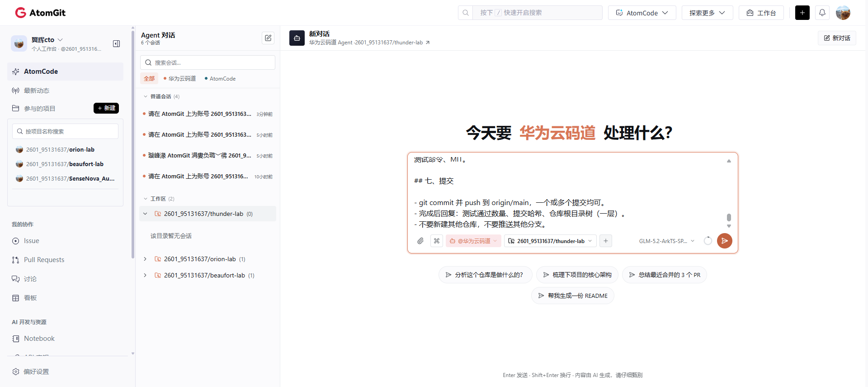The image size is (868, 387).
Task: Focus the 搜索会话 search field
Action: coord(208,62)
